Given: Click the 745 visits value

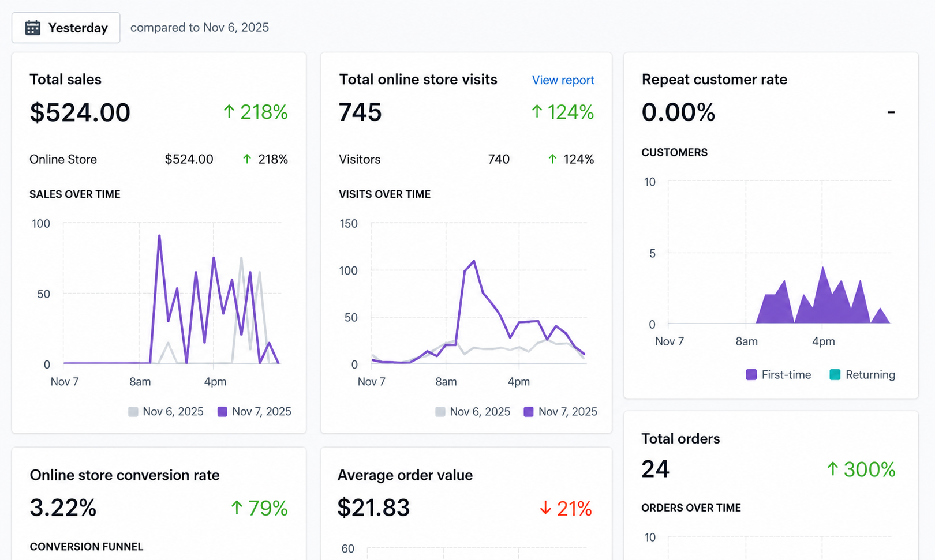Looking at the screenshot, I should point(360,112).
